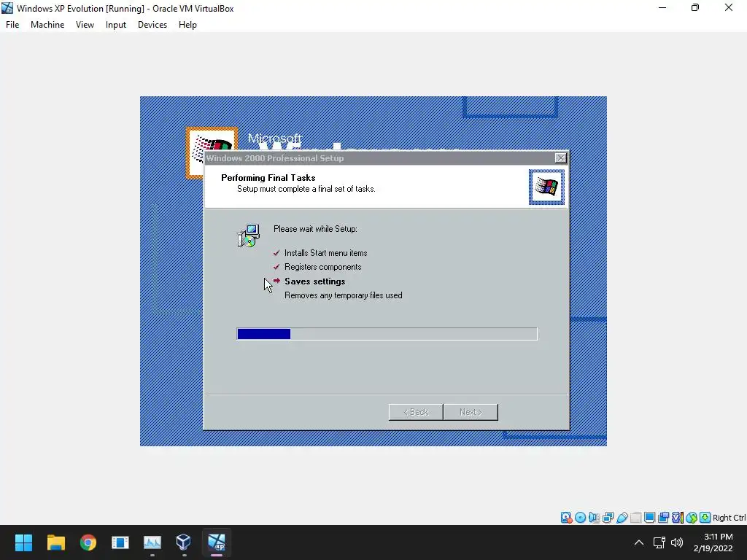The image size is (747, 560).
Task: Click the computer with CD setup icon
Action: point(248,236)
